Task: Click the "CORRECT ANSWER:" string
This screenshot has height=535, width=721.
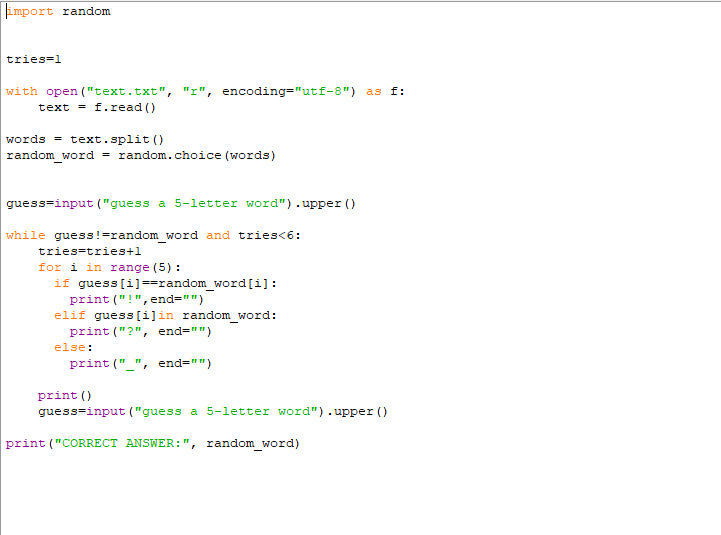Action: click(122, 444)
